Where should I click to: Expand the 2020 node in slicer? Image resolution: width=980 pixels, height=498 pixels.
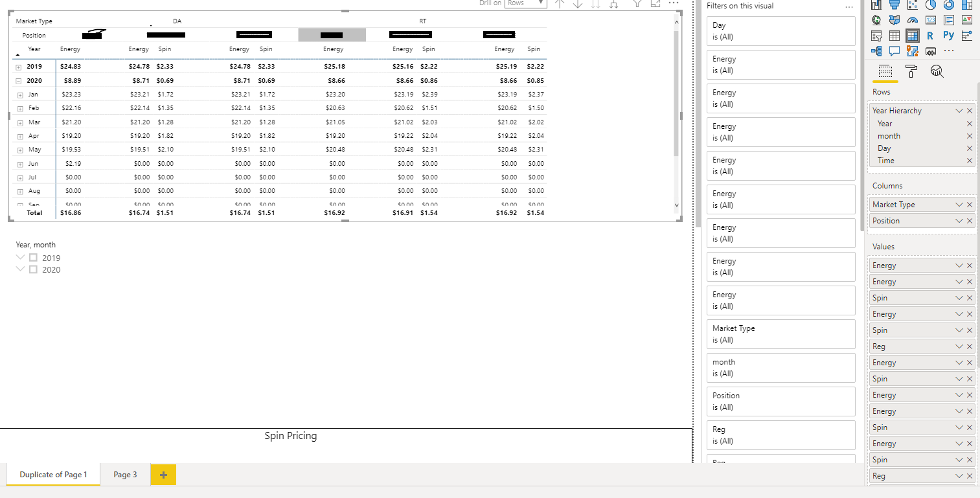(21, 269)
